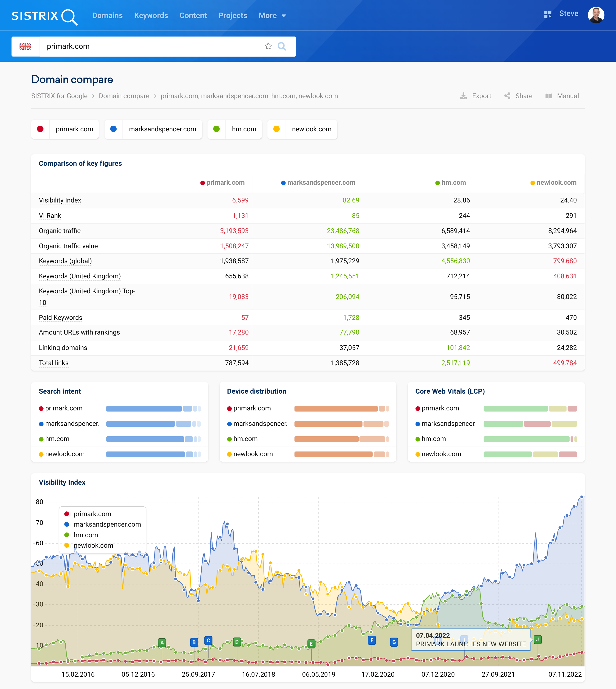Click the VI Rank row label
The height and width of the screenshot is (689, 616).
point(50,216)
